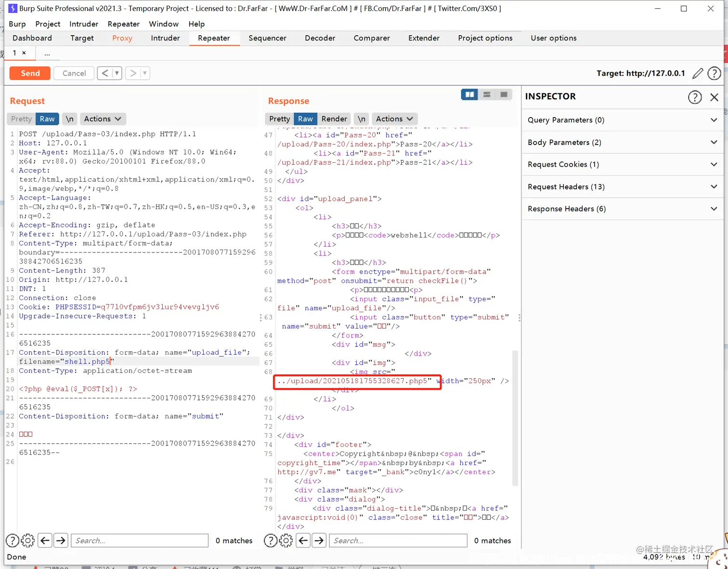Screen dimensions: 728x569
Task: Select top-bottom split layout icon
Action: click(487, 94)
